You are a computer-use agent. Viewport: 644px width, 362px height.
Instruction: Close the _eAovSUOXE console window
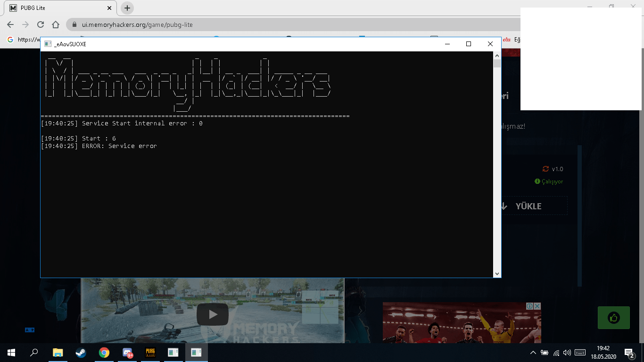click(490, 44)
